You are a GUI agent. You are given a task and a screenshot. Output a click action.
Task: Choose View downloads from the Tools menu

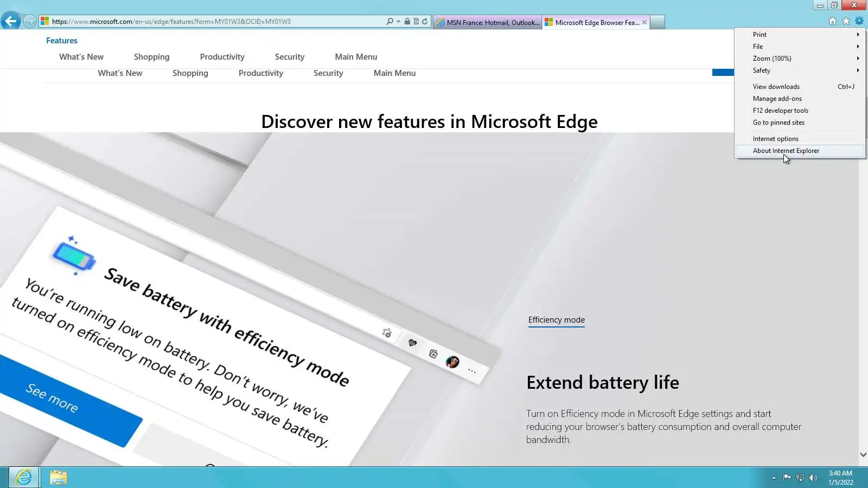tap(800, 87)
